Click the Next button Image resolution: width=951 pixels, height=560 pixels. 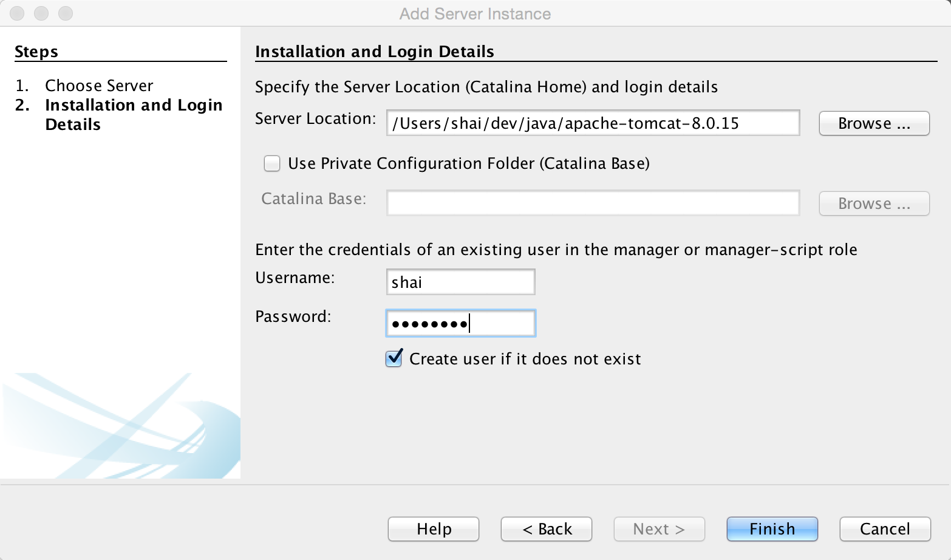[x=658, y=529]
